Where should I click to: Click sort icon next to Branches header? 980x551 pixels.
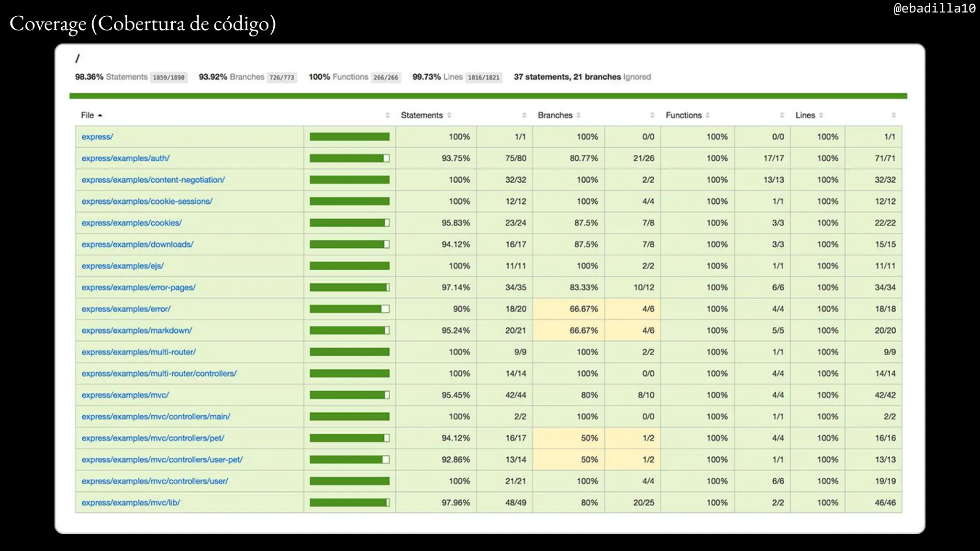click(x=579, y=115)
